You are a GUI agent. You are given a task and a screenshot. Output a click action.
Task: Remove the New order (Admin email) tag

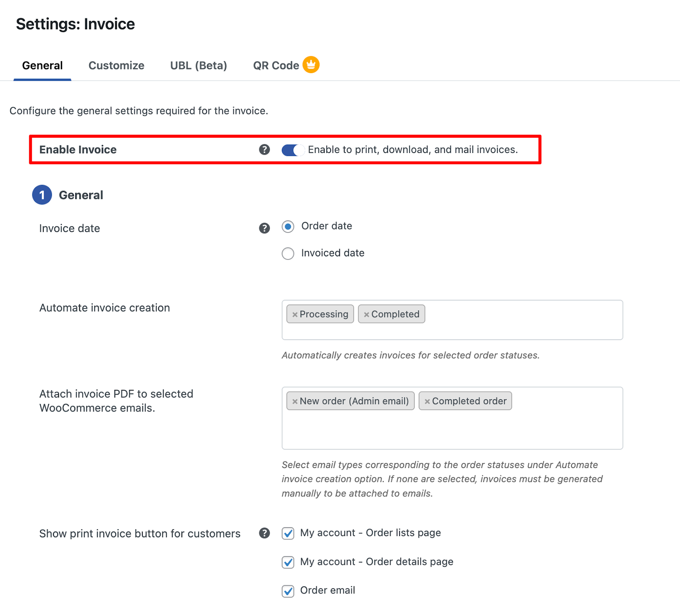[x=295, y=400]
